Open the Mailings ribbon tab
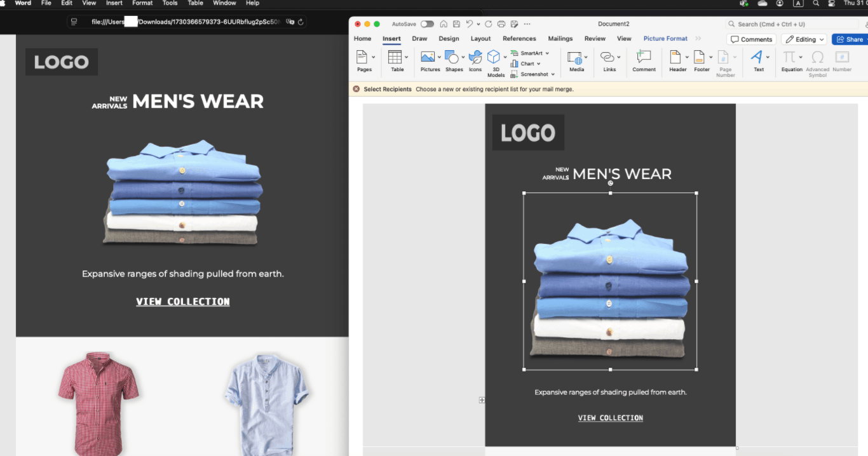The image size is (868, 456). [560, 39]
